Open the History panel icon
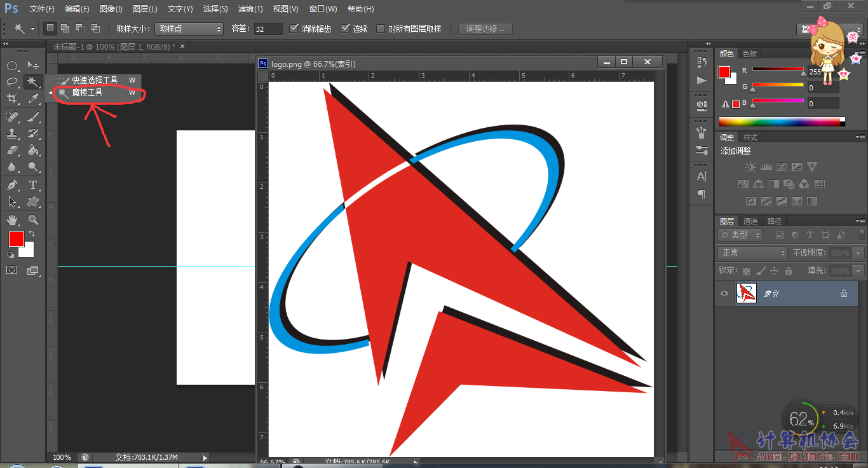 click(702, 62)
